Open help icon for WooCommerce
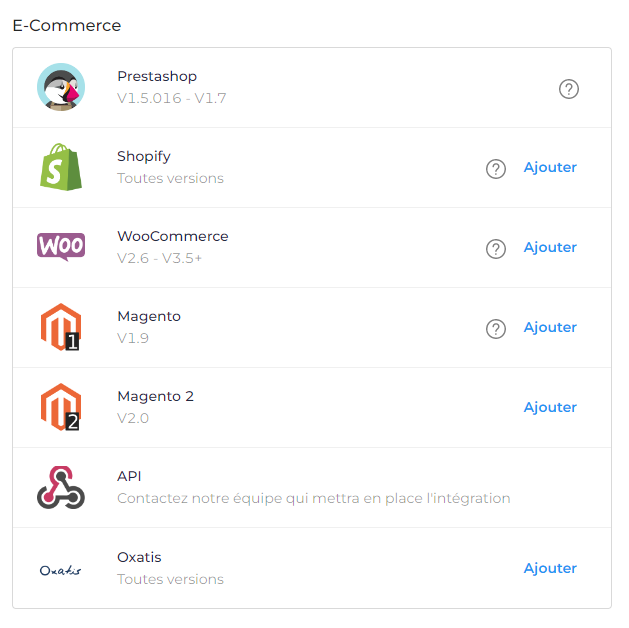629x628 pixels. pos(496,249)
